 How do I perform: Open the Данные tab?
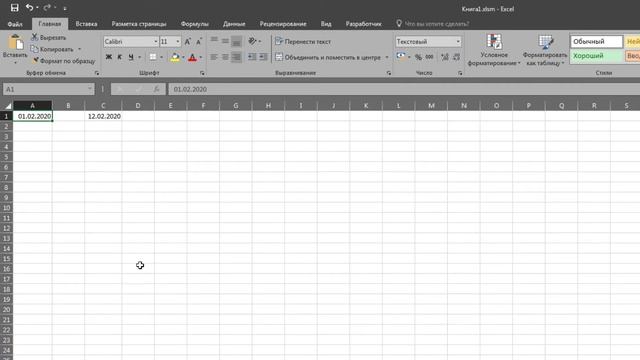coord(234,24)
